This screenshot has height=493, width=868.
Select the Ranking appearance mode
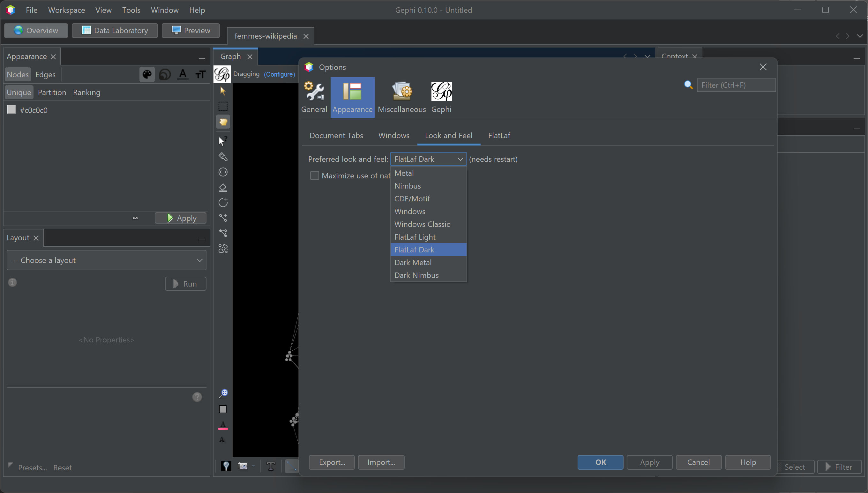[x=87, y=92]
